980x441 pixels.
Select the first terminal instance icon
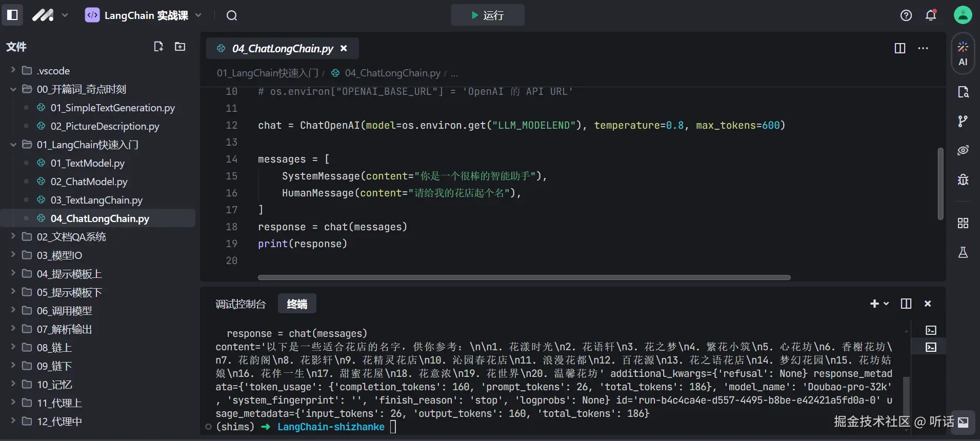(x=931, y=330)
